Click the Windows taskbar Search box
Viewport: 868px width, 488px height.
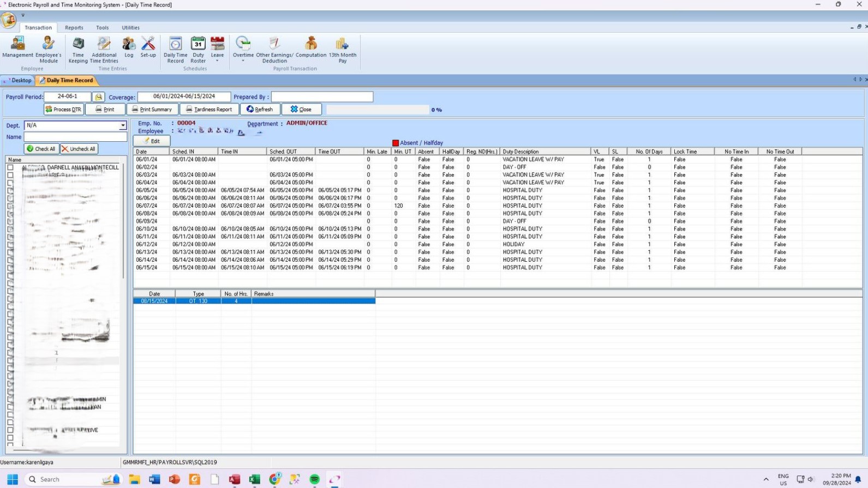click(x=74, y=479)
